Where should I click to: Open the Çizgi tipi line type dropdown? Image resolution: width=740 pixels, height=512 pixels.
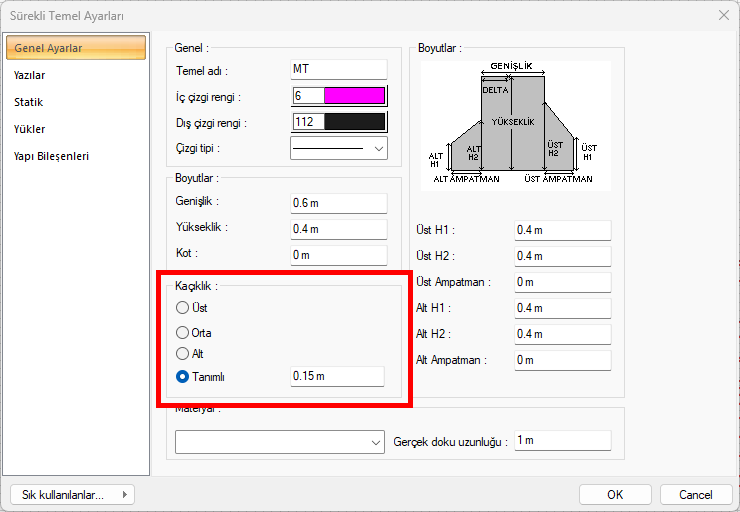pos(338,148)
